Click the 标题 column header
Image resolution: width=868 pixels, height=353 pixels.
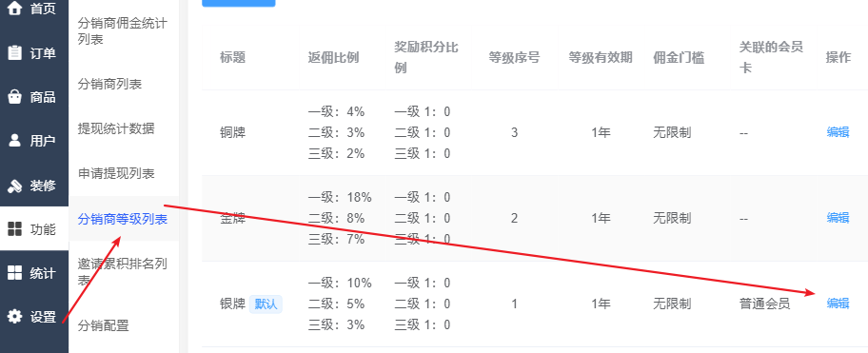coord(232,57)
